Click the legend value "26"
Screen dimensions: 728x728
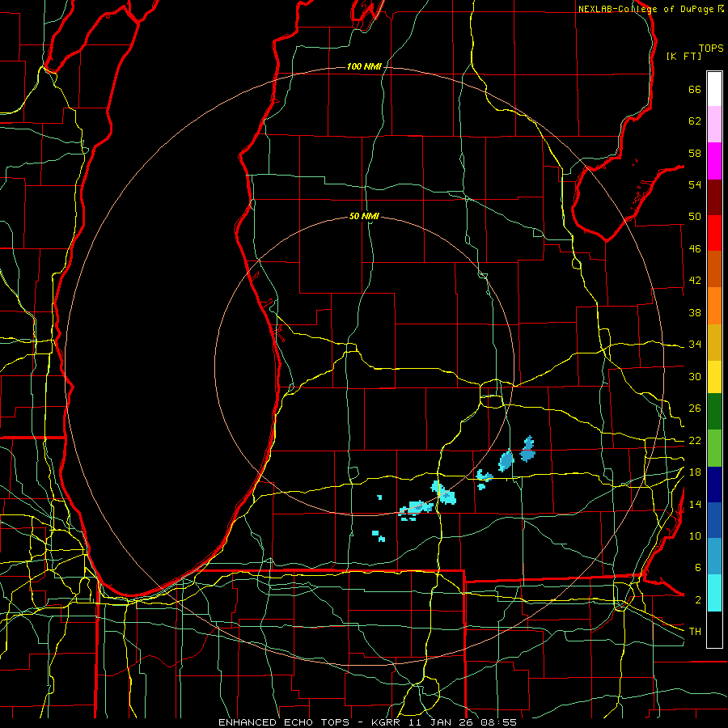695,408
